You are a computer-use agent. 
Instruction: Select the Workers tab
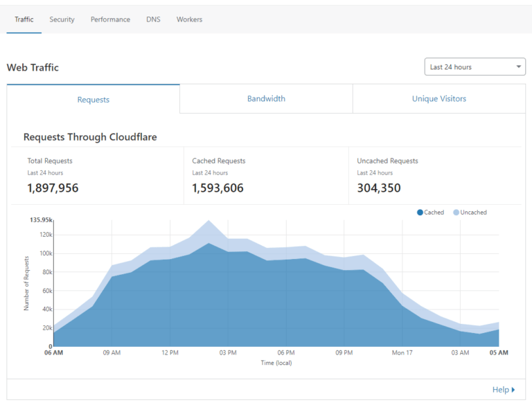click(x=189, y=19)
